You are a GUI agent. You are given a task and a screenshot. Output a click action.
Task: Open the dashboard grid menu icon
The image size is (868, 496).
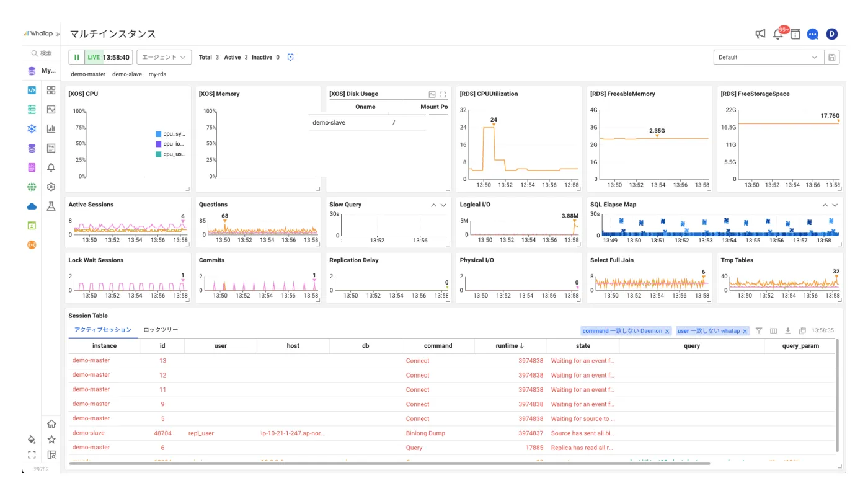click(x=51, y=91)
